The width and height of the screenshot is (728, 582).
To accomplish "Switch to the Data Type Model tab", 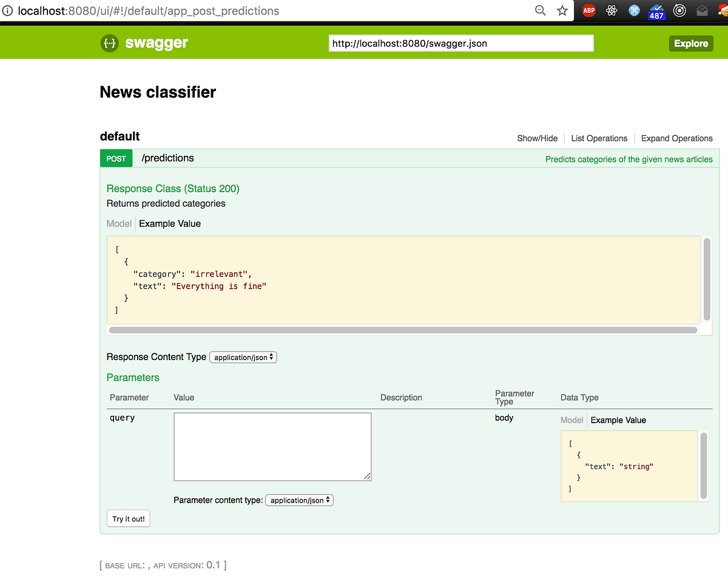I will coord(572,420).
